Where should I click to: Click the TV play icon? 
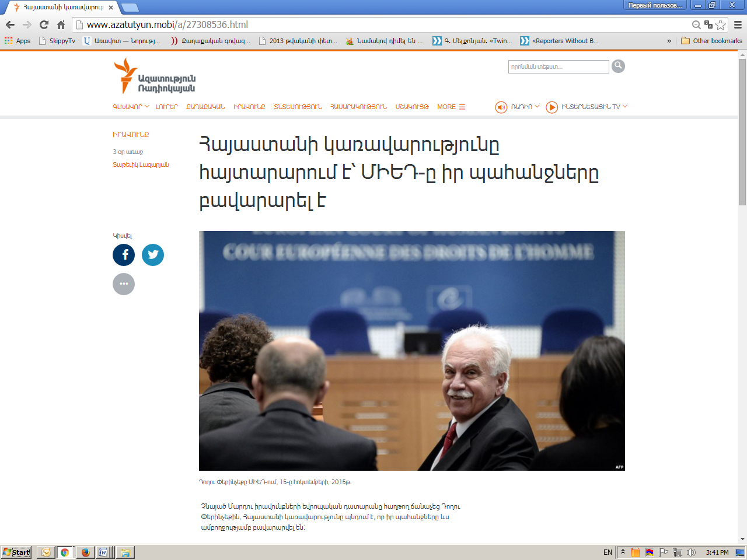551,107
